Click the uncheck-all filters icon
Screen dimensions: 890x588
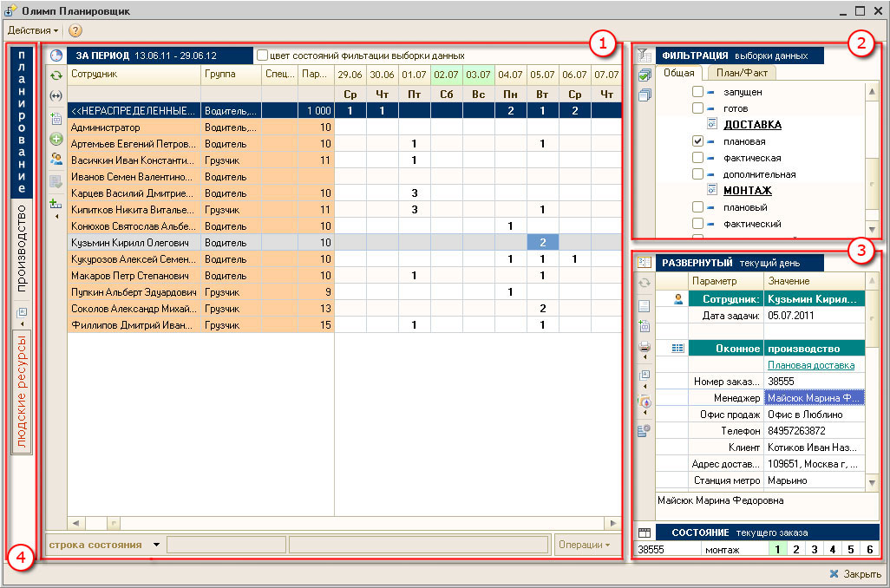[x=644, y=96]
